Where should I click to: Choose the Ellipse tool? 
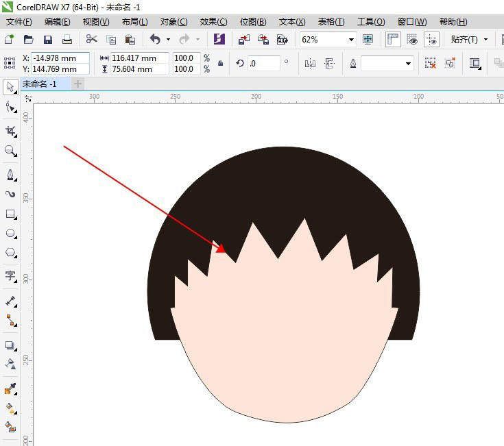[10, 234]
